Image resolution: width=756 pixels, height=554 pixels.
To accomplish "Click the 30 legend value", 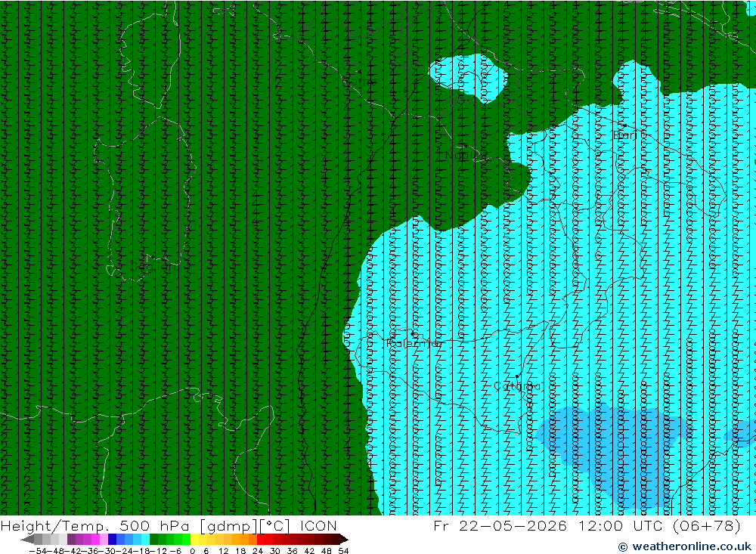I will (x=275, y=551).
